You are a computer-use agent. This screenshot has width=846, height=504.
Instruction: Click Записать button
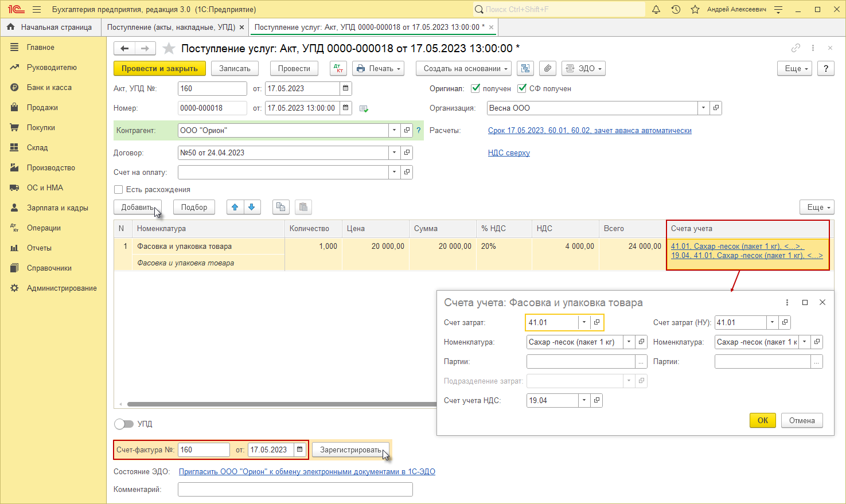click(235, 68)
